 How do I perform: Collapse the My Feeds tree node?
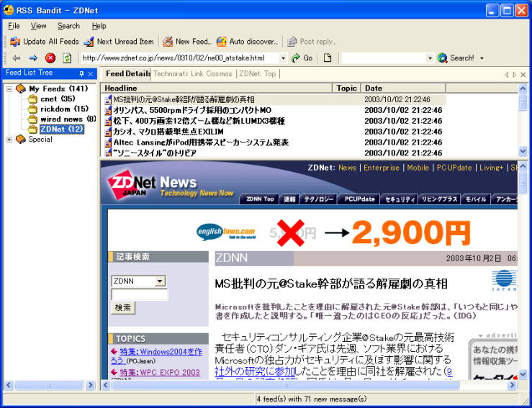coord(9,89)
